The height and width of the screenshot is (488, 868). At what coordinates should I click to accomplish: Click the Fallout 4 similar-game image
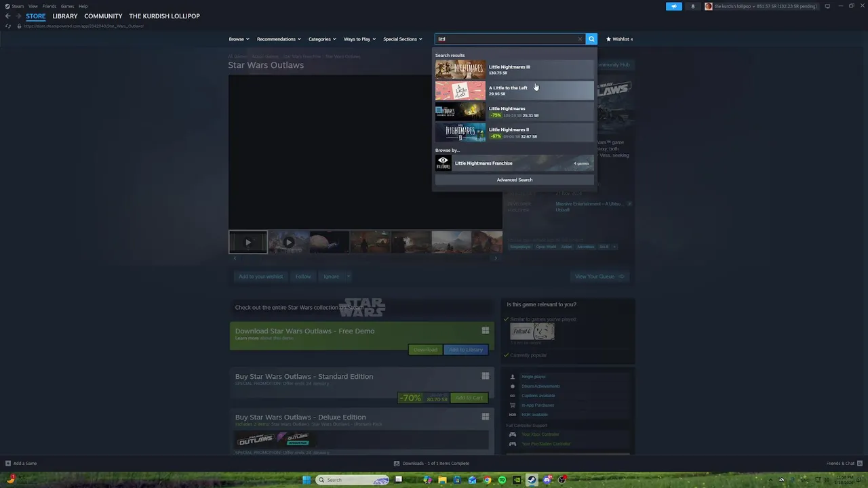532,331
